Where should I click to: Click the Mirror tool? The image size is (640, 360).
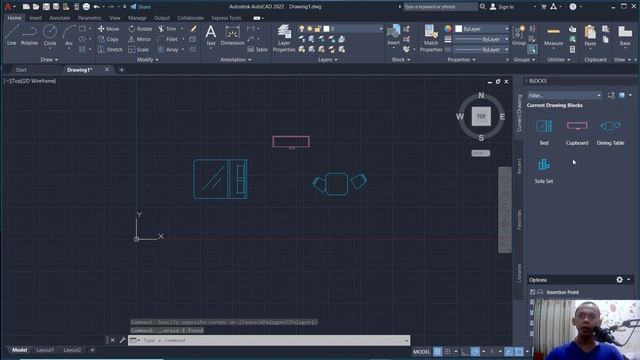tap(140, 39)
